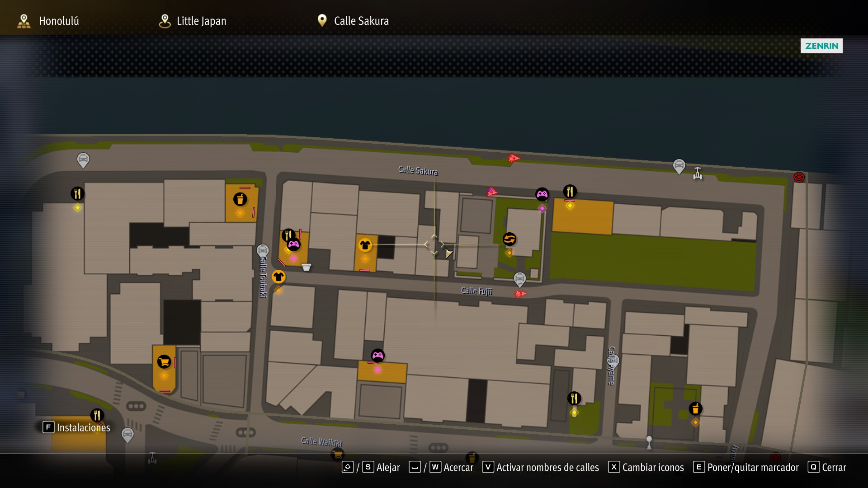The height and width of the screenshot is (488, 868).
Task: Select the arcade gamepad icon below Calle Fujii
Action: [378, 356]
